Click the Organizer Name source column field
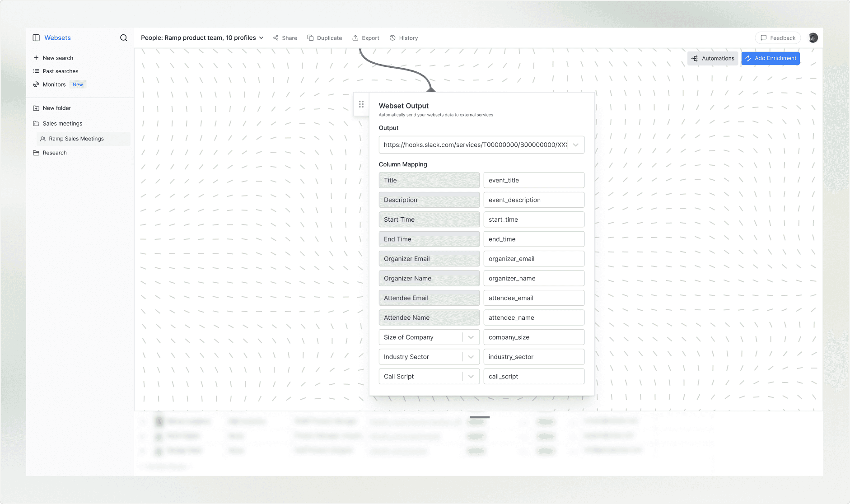The width and height of the screenshot is (850, 504). 429,279
